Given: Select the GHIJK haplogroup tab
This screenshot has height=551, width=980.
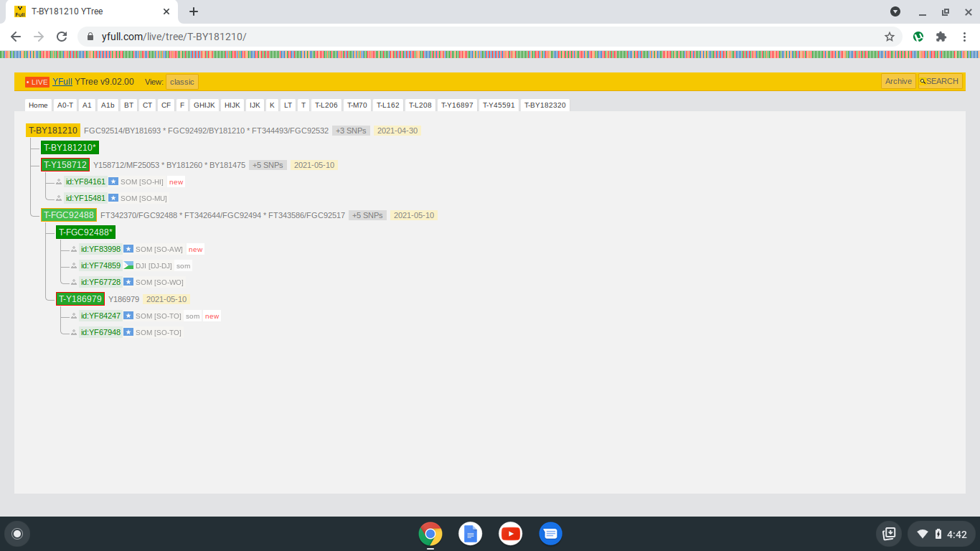Looking at the screenshot, I should [204, 105].
